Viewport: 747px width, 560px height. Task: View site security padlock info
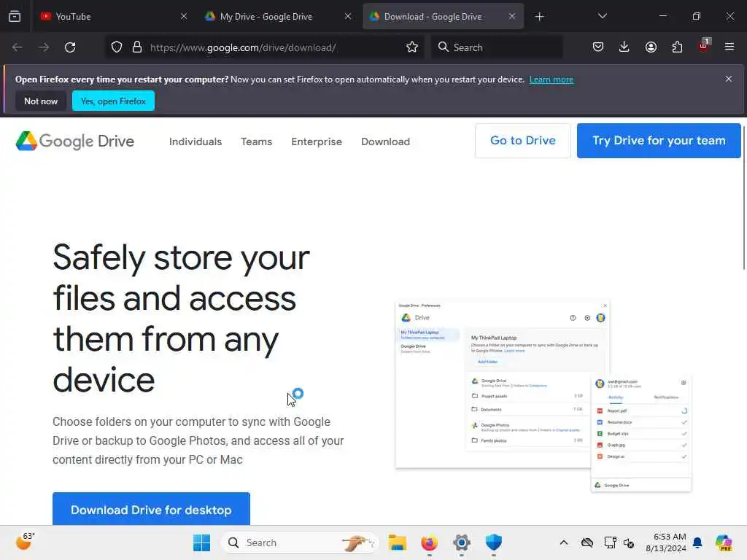point(136,47)
